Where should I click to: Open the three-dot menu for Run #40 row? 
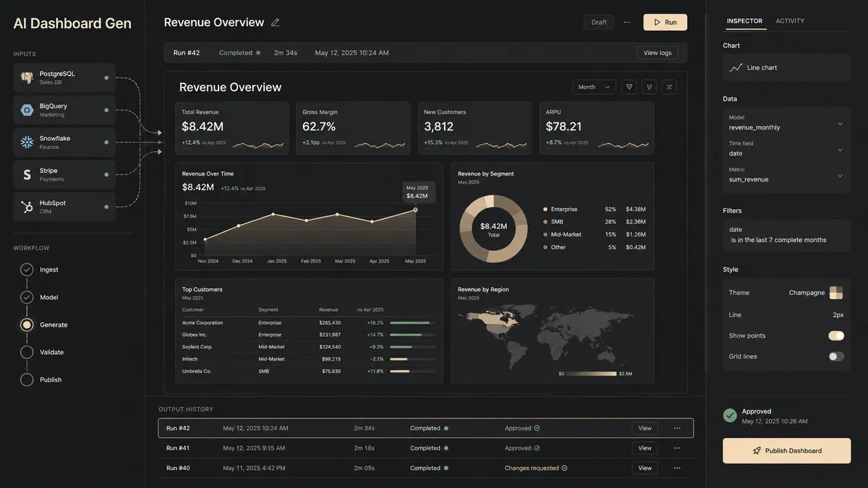click(677, 468)
